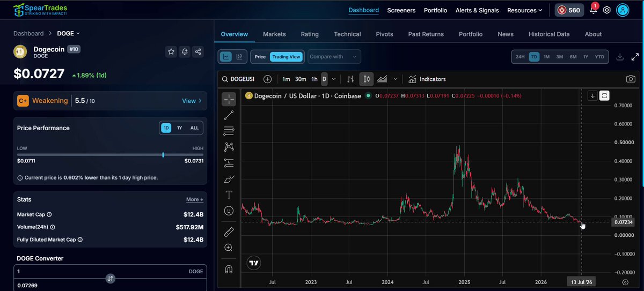Image resolution: width=644 pixels, height=291 pixels.
Task: Click the price performance range marker
Action: (163, 155)
